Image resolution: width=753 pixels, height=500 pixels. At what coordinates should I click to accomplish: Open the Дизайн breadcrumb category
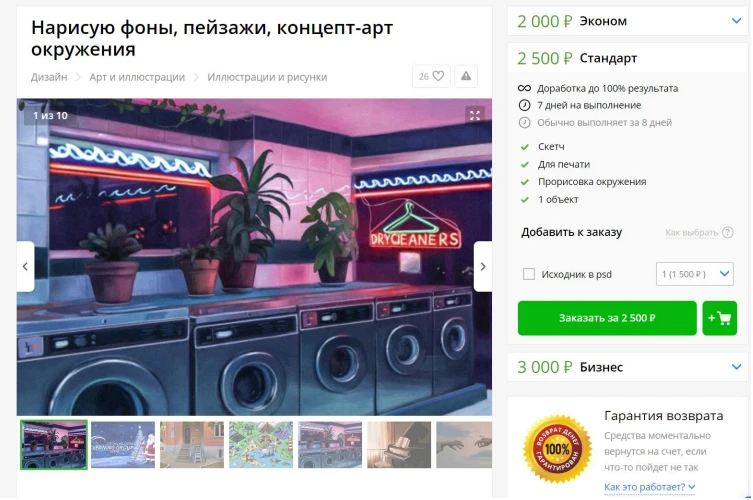coord(49,77)
